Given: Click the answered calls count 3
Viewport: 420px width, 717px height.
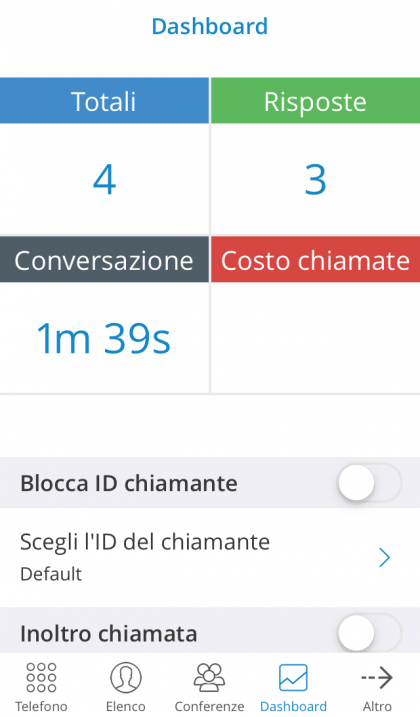Looking at the screenshot, I should (315, 179).
